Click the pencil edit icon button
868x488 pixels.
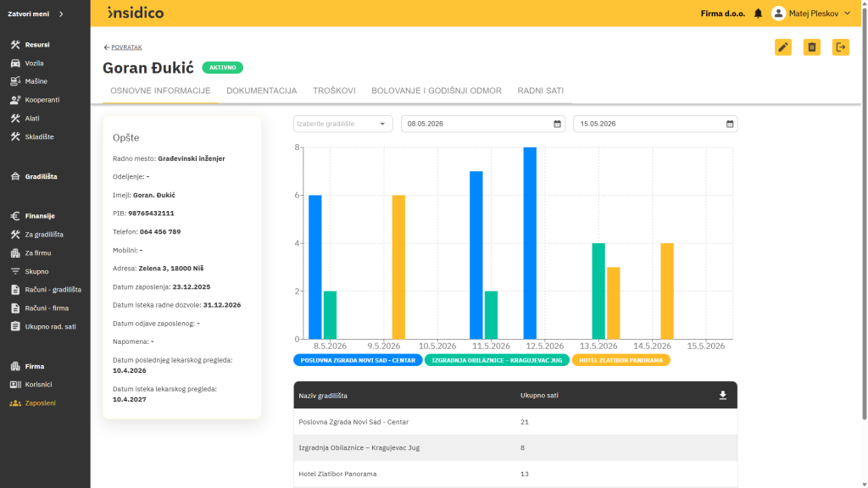(x=782, y=47)
